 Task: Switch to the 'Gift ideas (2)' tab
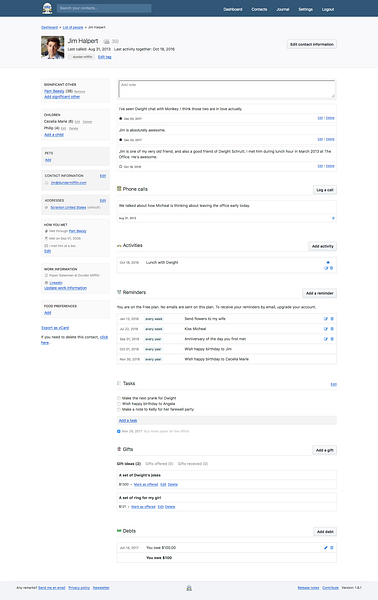click(129, 464)
